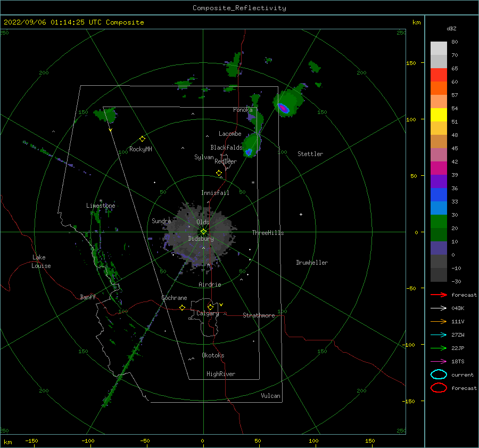Click the Okotoks label
The height and width of the screenshot is (448, 479).
point(213,355)
